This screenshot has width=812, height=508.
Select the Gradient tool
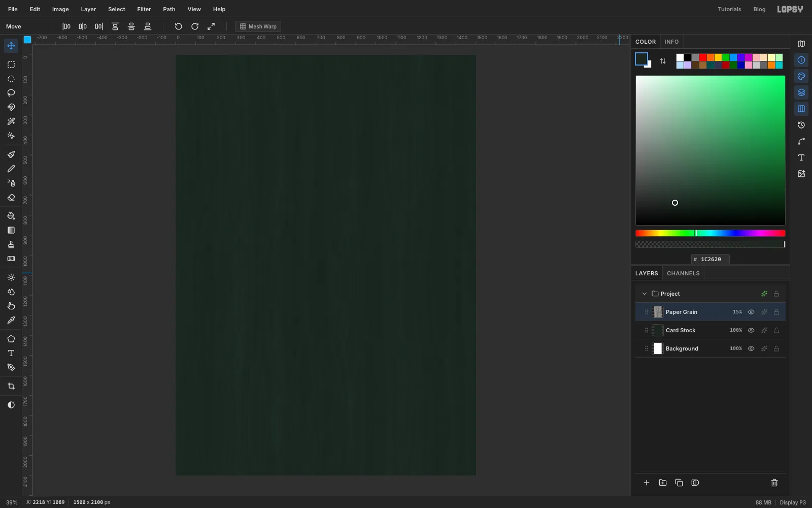click(11, 230)
